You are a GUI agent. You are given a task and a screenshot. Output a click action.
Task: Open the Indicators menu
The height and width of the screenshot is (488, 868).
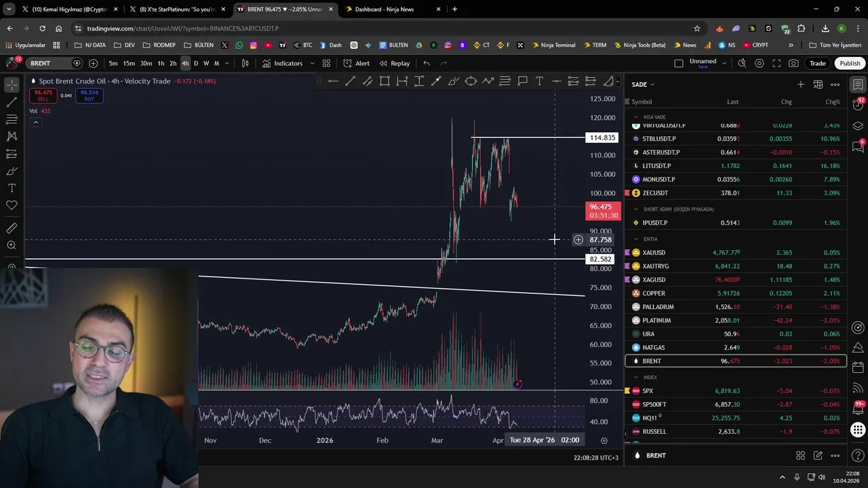(282, 63)
